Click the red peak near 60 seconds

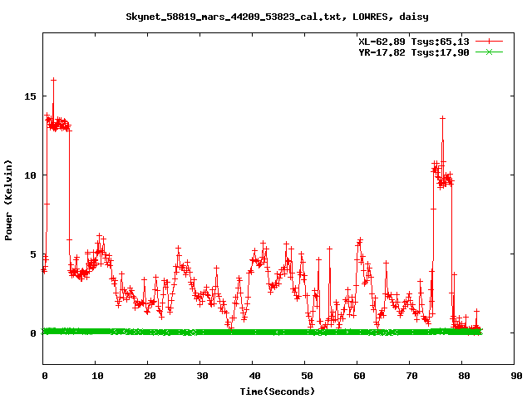pyautogui.click(x=359, y=240)
